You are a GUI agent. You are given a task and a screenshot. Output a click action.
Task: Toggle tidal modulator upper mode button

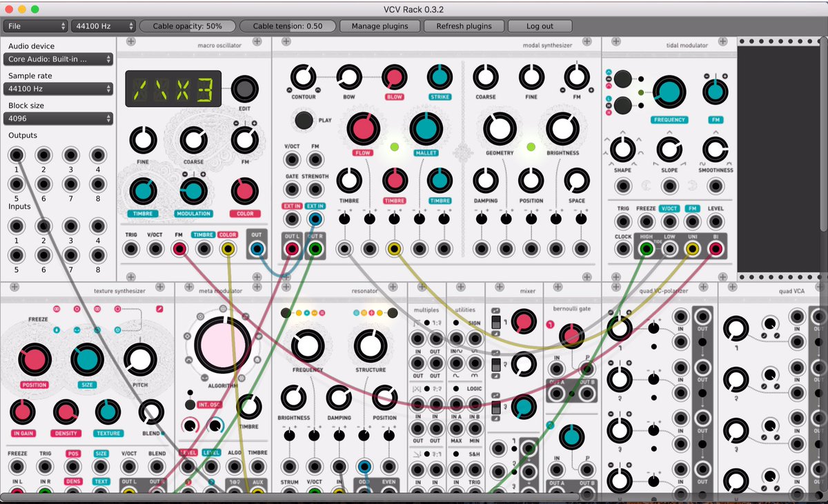[622, 79]
